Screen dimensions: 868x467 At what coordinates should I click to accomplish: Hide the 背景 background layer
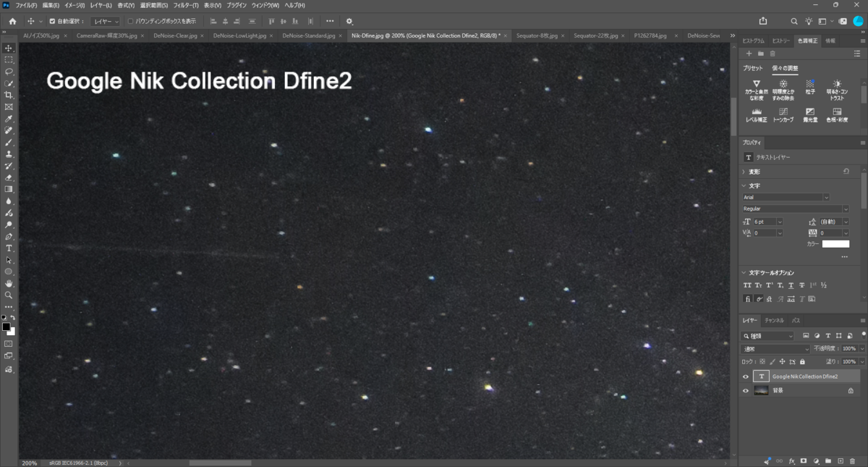point(746,390)
